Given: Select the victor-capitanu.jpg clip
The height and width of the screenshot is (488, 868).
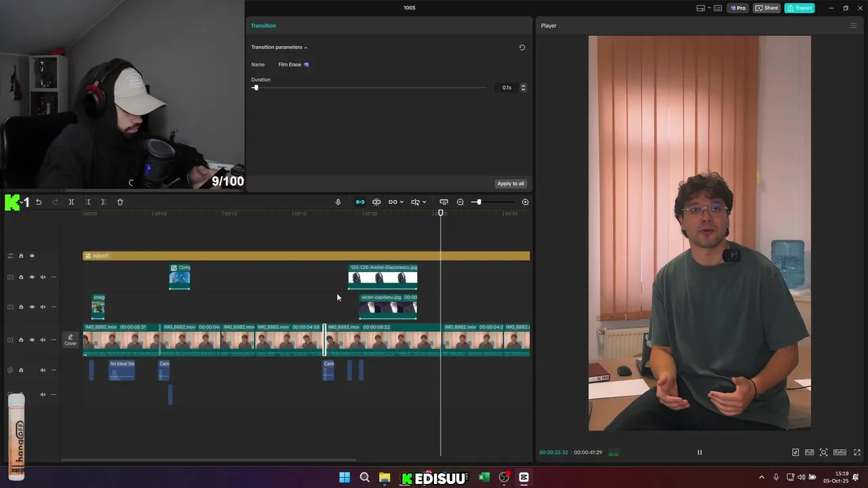Looking at the screenshot, I should point(388,306).
